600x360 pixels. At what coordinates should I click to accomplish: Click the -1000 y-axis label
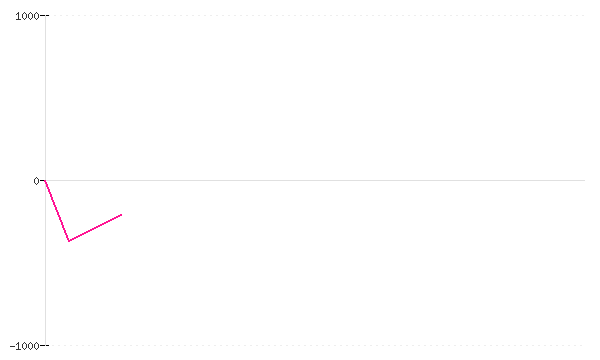24,346
